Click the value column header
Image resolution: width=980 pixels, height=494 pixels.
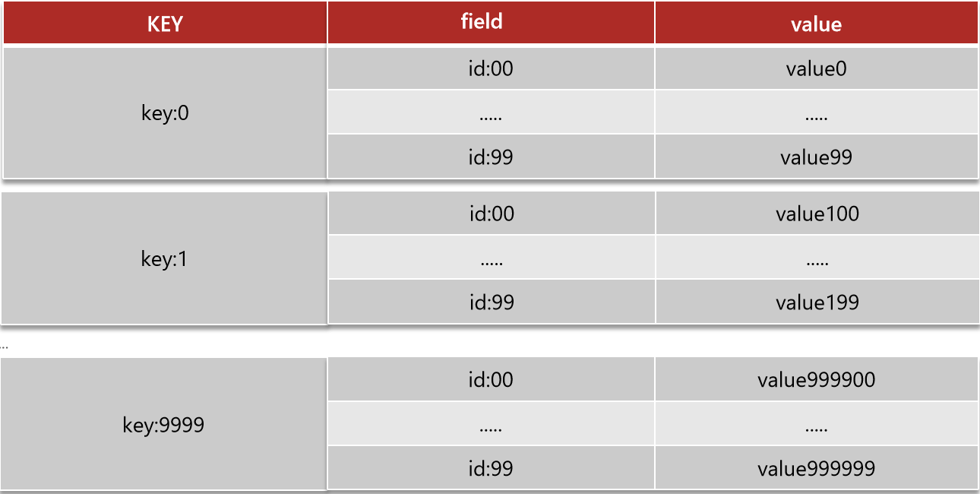[x=816, y=24]
